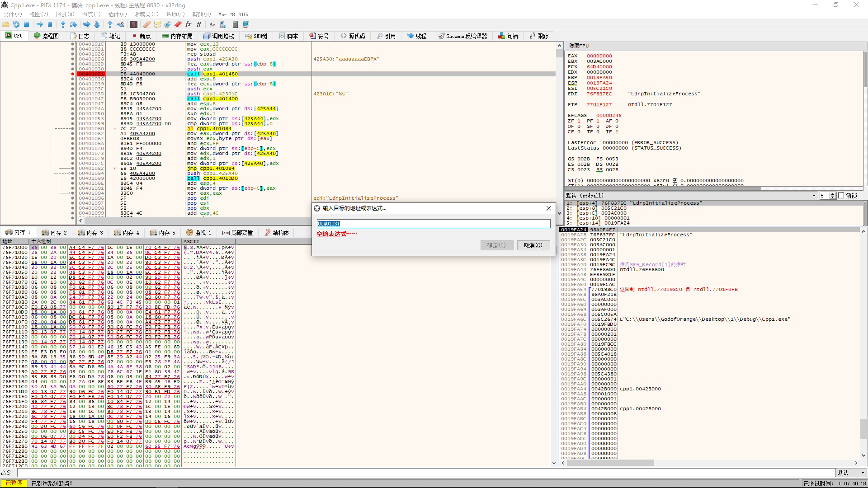The width and height of the screenshot is (868, 488).
Task: Click the fx functions icon
Action: 188,24
